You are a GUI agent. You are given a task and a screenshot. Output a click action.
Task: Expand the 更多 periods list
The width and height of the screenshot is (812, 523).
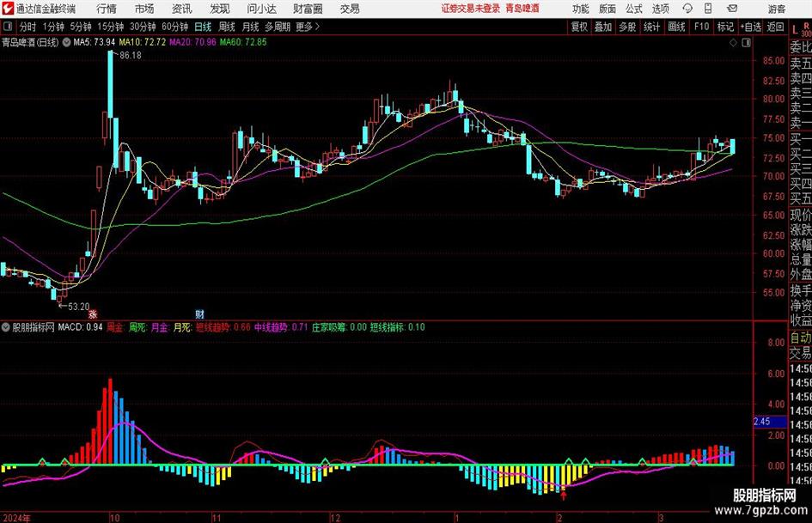308,27
